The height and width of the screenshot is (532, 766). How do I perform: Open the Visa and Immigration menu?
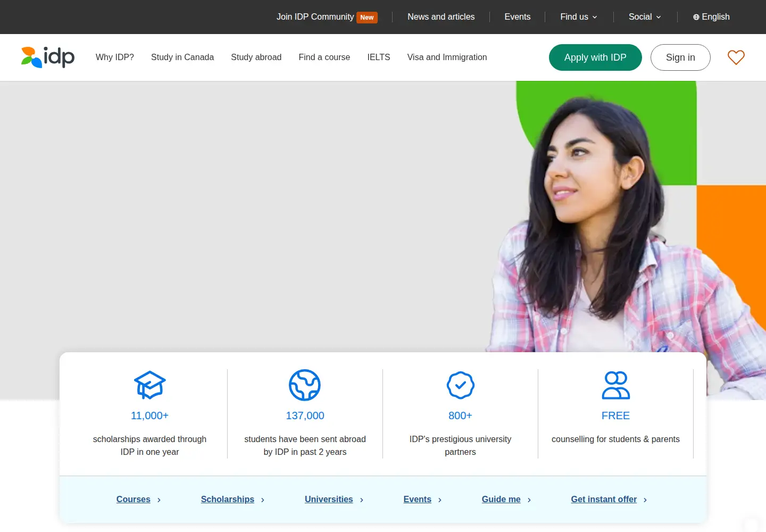(x=447, y=57)
